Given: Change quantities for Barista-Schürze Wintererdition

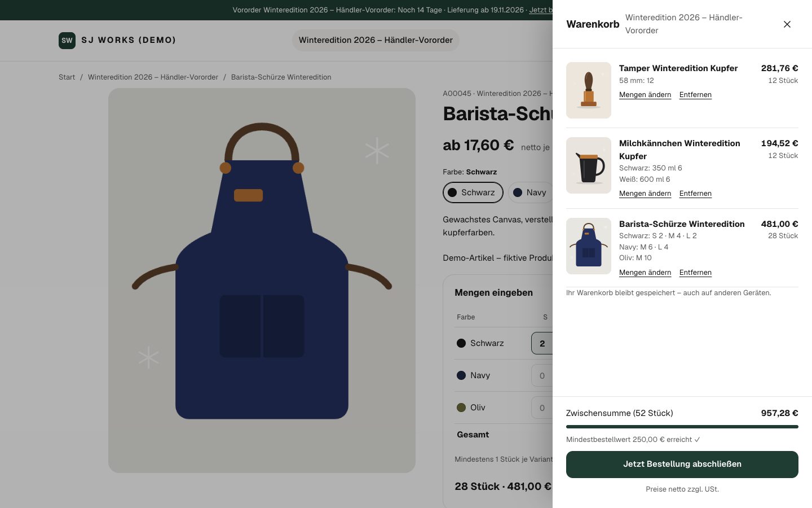Looking at the screenshot, I should pos(645,273).
